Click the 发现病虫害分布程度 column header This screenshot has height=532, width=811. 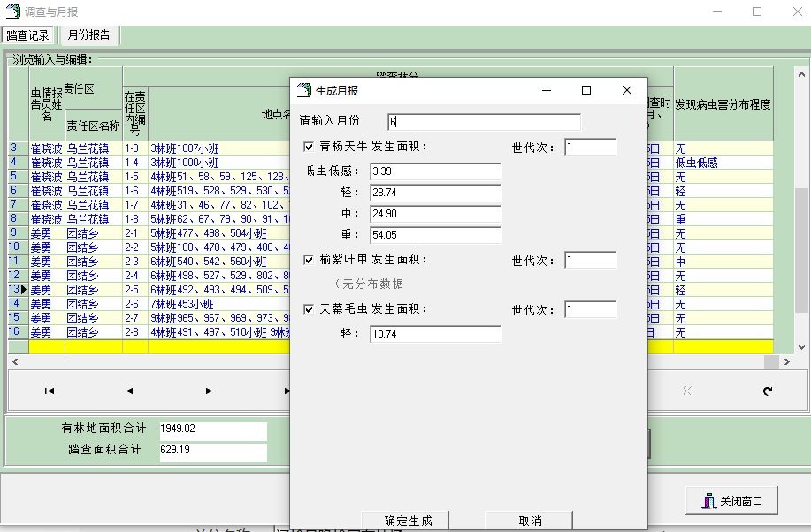[723, 104]
